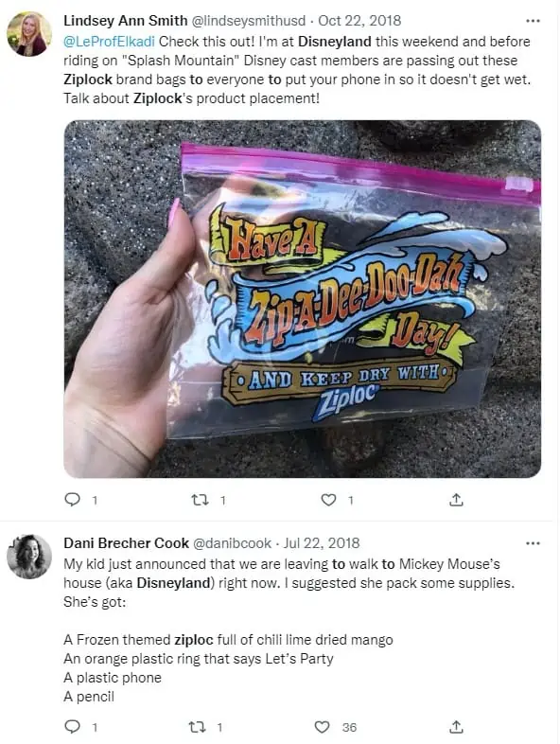Share Lindsey Ann Smith's tweet
This screenshot has width=560, height=744.
[456, 500]
